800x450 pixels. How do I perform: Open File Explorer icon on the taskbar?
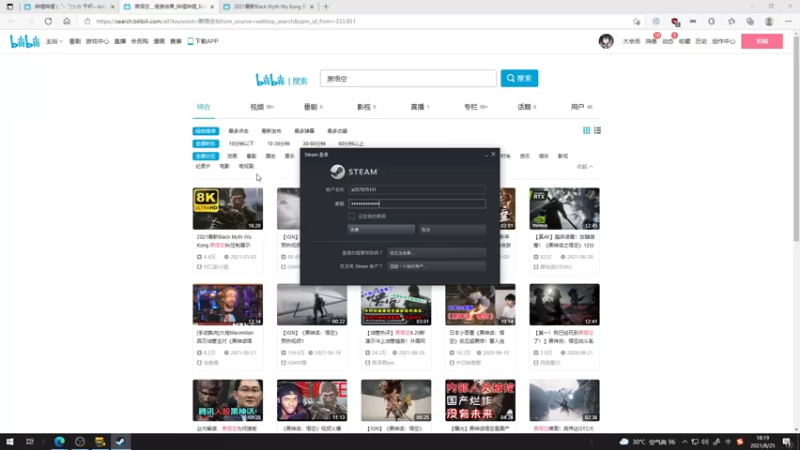[100, 442]
